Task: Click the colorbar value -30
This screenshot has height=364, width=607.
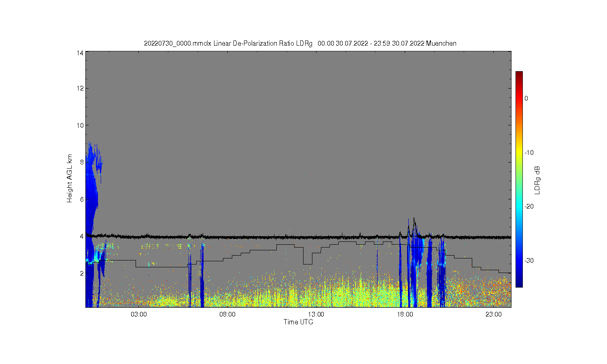Action: point(529,260)
